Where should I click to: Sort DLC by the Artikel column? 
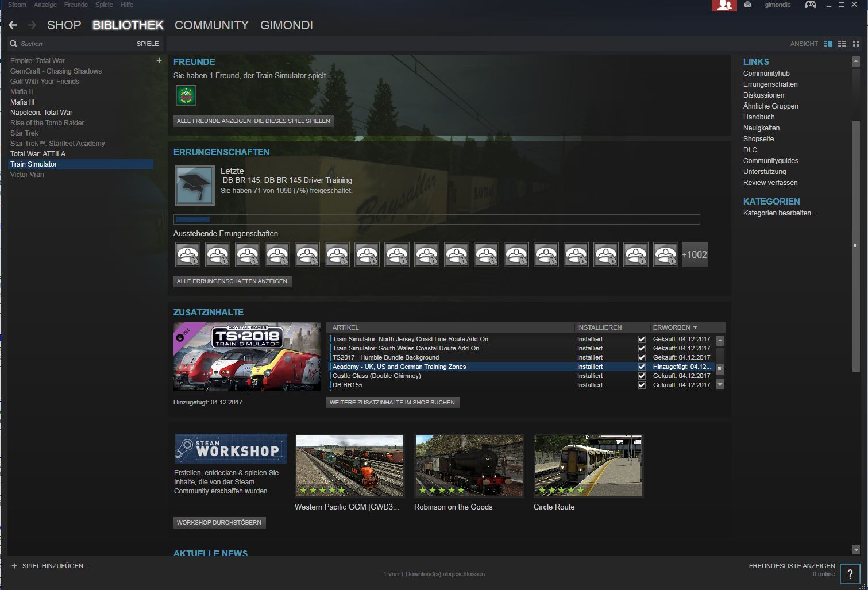coord(450,327)
